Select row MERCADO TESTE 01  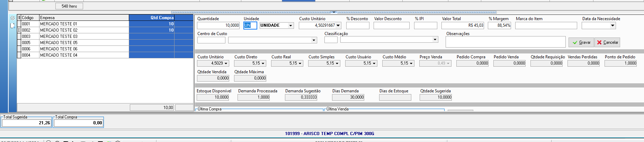tap(105, 24)
